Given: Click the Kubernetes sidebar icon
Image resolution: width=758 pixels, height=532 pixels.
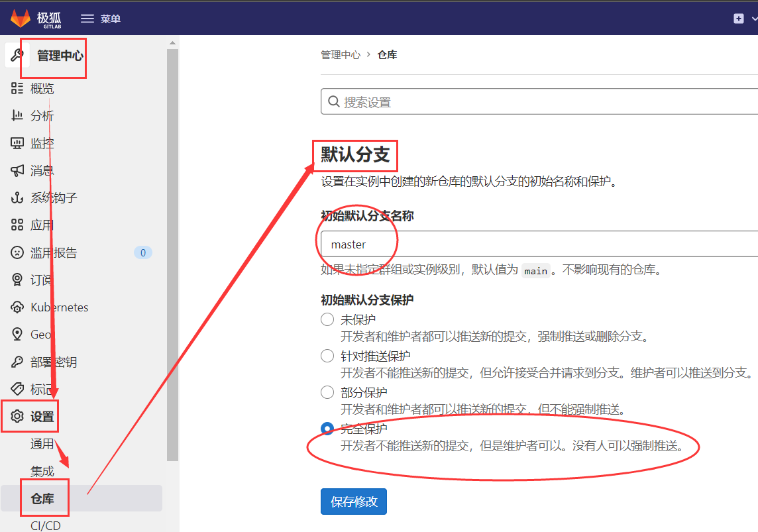Looking at the screenshot, I should [x=17, y=307].
